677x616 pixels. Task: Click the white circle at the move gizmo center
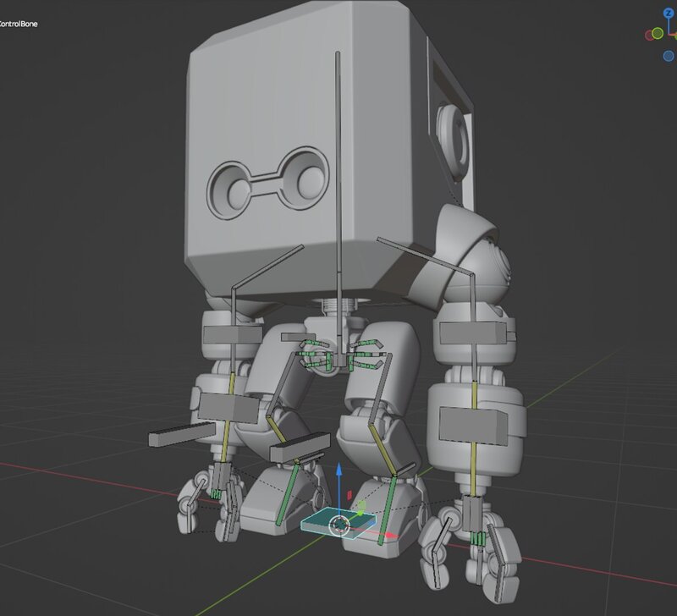[339, 525]
